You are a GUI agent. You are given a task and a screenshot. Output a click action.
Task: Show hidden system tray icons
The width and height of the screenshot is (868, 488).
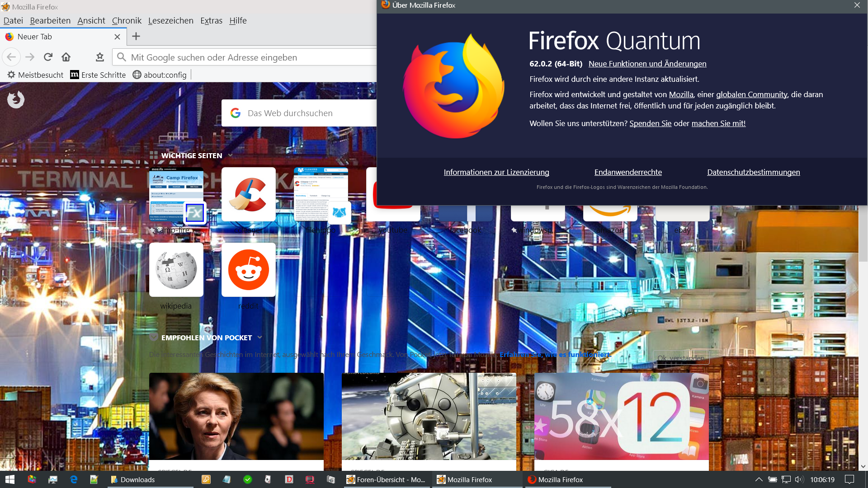click(759, 479)
